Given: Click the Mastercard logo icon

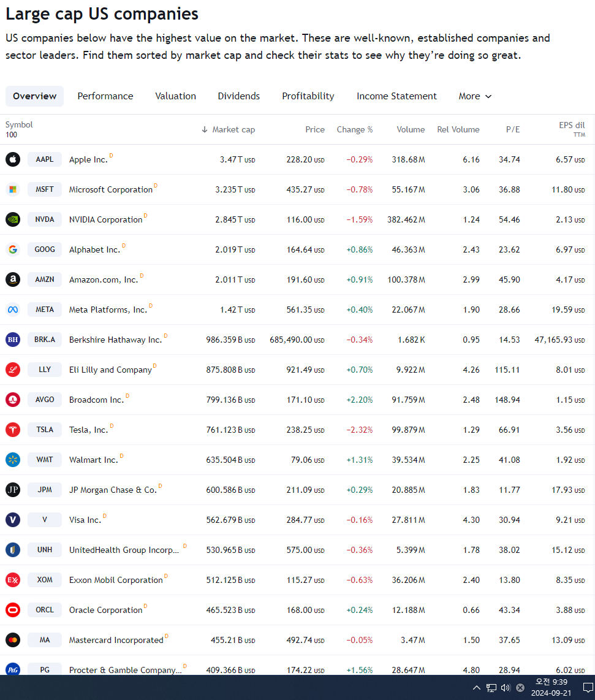Looking at the screenshot, I should tap(13, 640).
